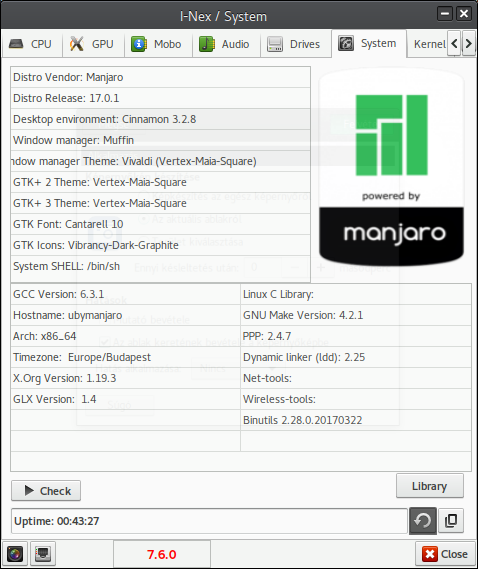Screen dimensions: 478x569
Task: Select 'Binutils 2.28.0.20170322' cell
Action: (356, 421)
